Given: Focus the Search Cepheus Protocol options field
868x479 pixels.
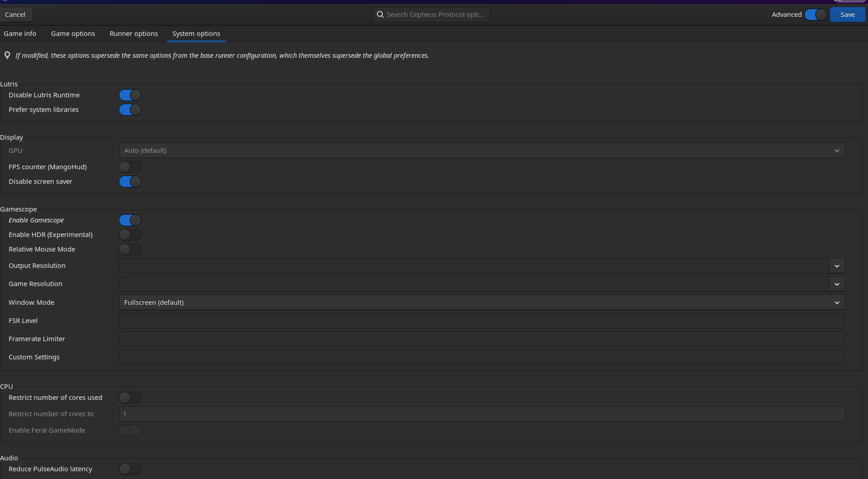Looking at the screenshot, I should click(x=431, y=15).
